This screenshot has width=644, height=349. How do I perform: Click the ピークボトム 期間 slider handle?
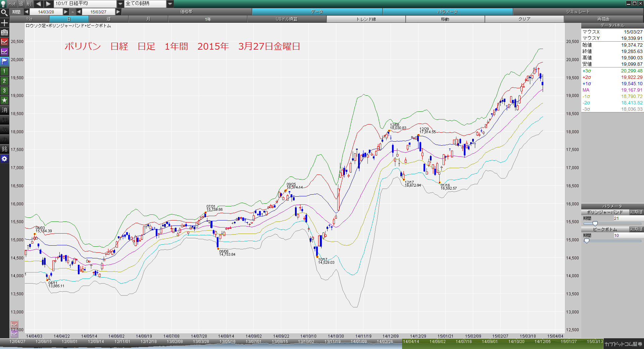587,241
